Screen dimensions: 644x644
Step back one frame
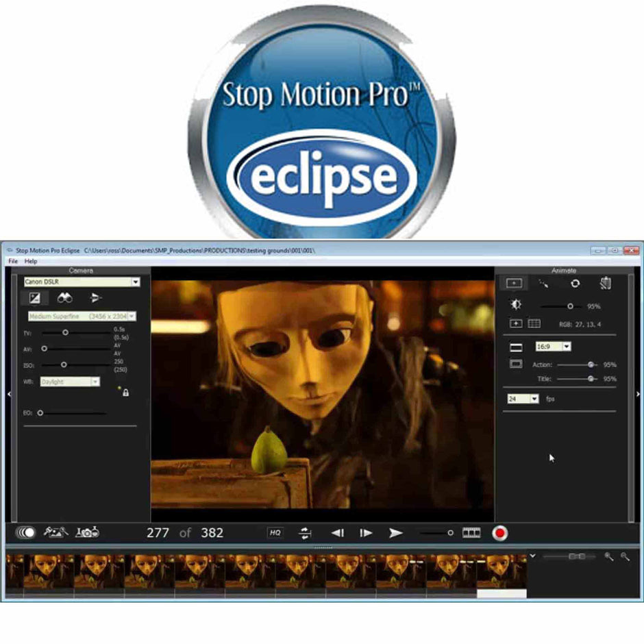tap(337, 533)
